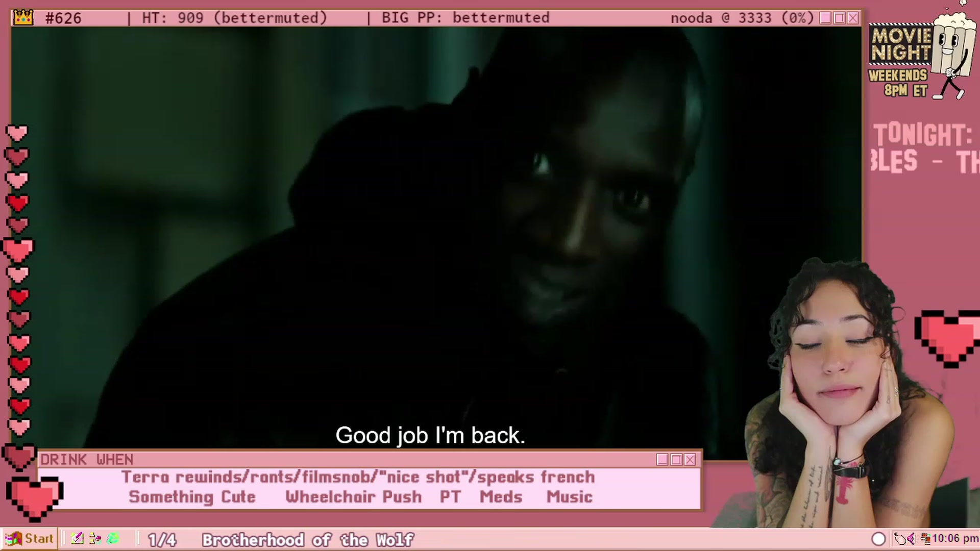
Task: Click the 'Music' drink rule
Action: 569,496
